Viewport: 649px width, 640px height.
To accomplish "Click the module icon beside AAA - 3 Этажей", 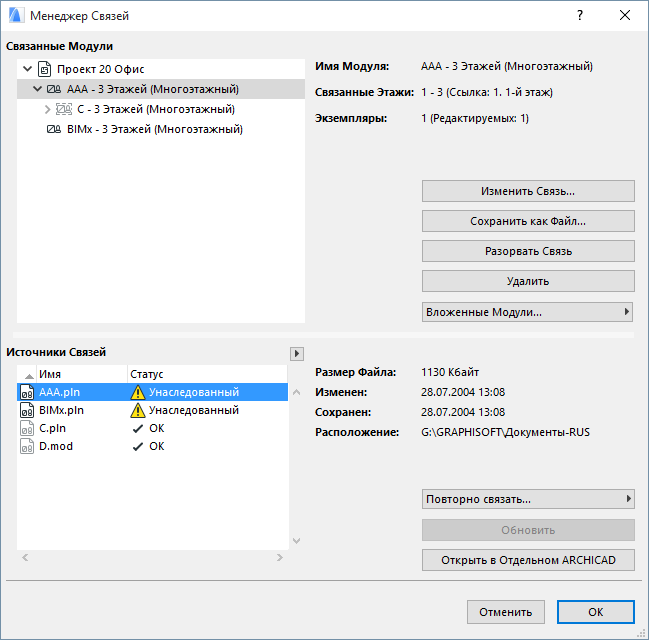I will tap(53, 89).
